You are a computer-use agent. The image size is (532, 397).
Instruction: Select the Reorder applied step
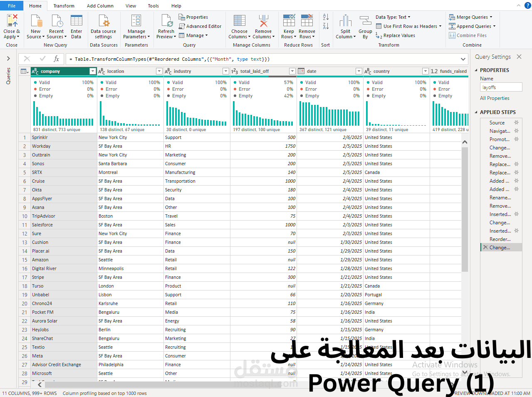[501, 239]
